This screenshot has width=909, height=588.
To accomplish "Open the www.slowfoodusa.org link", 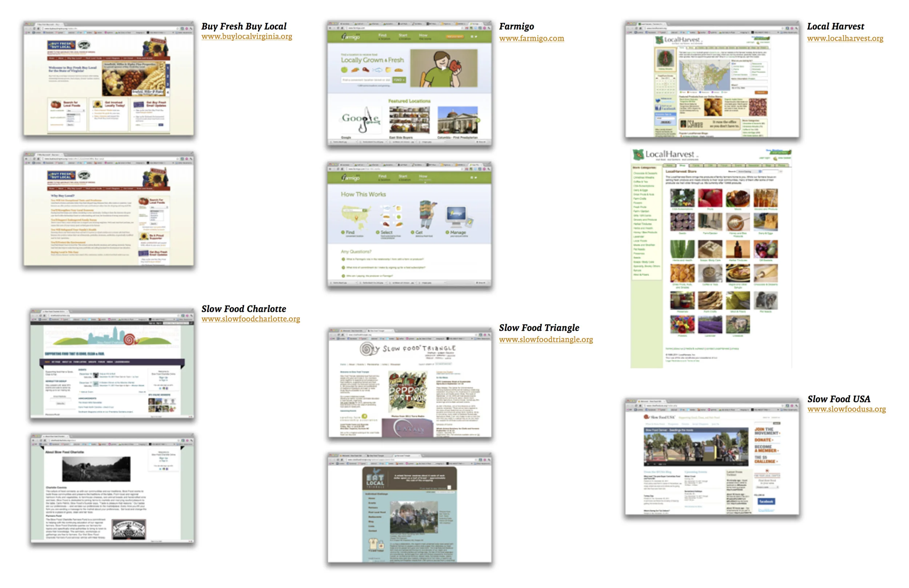I will pos(846,409).
